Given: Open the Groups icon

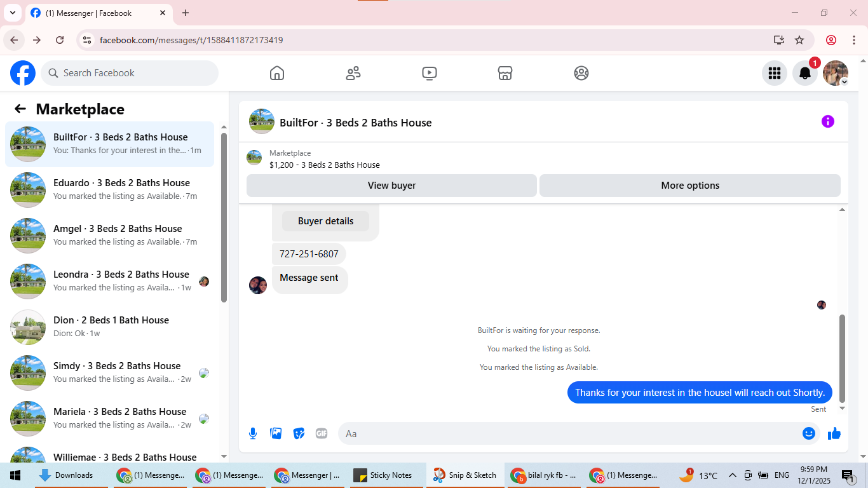Looking at the screenshot, I should click(x=581, y=73).
